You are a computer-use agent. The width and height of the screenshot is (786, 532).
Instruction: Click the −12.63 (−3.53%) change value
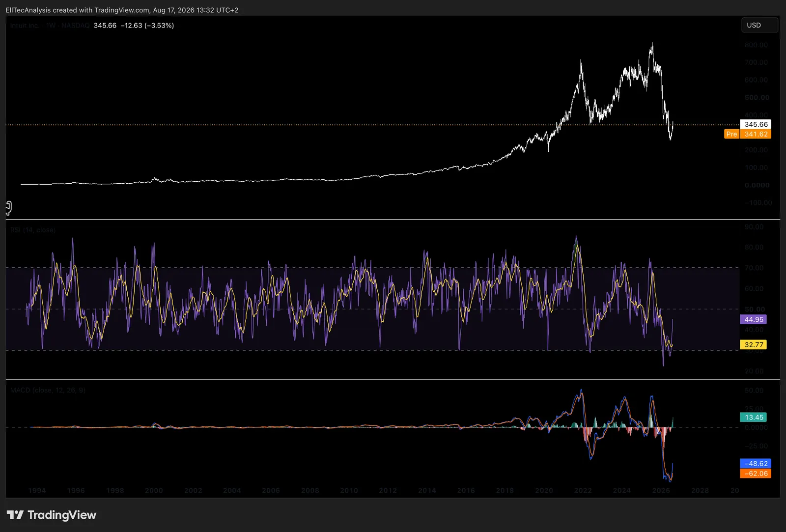tap(147, 26)
